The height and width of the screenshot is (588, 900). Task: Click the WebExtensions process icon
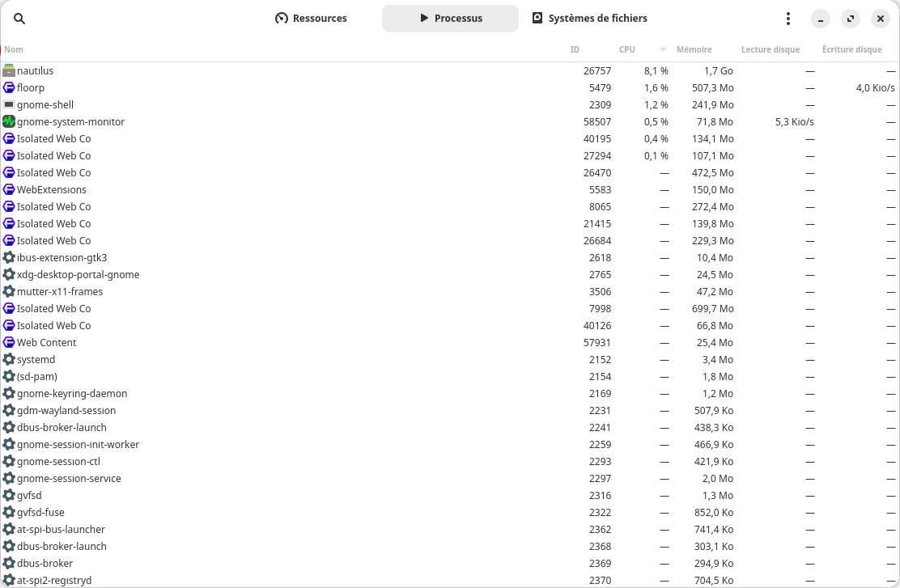pos(9,189)
